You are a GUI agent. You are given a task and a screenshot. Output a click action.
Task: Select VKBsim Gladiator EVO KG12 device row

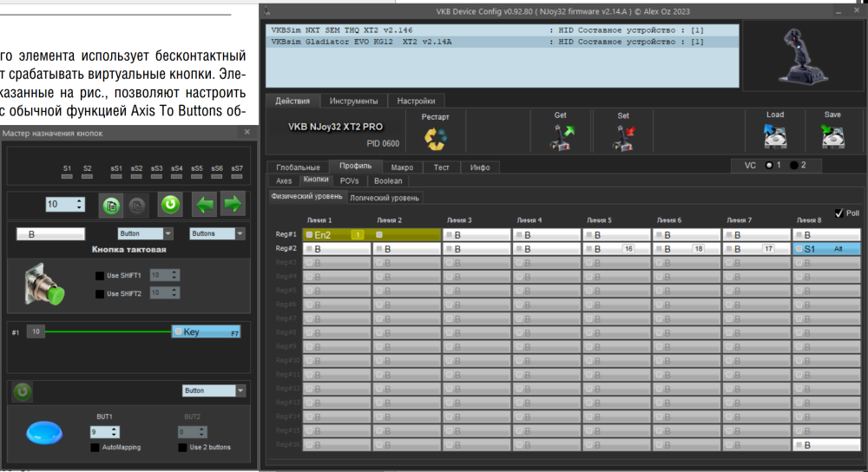point(502,42)
